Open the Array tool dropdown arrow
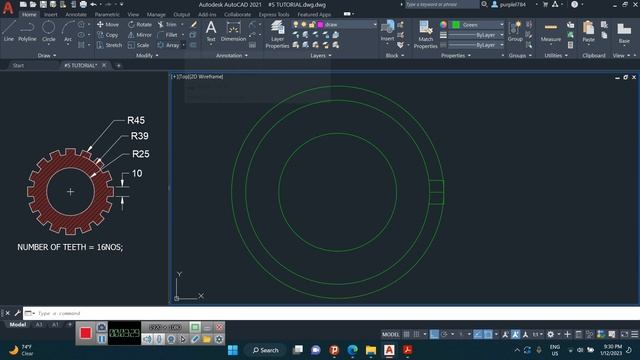The height and width of the screenshot is (360, 640). [183, 45]
